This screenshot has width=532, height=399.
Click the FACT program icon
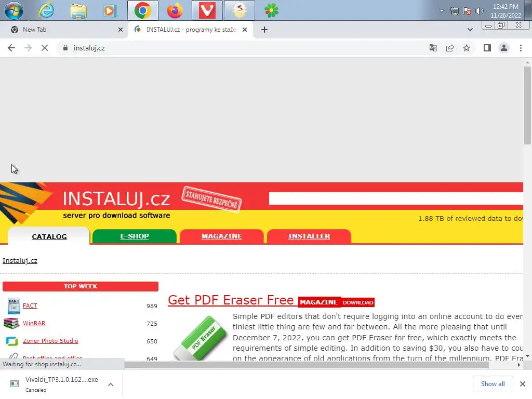tap(14, 306)
